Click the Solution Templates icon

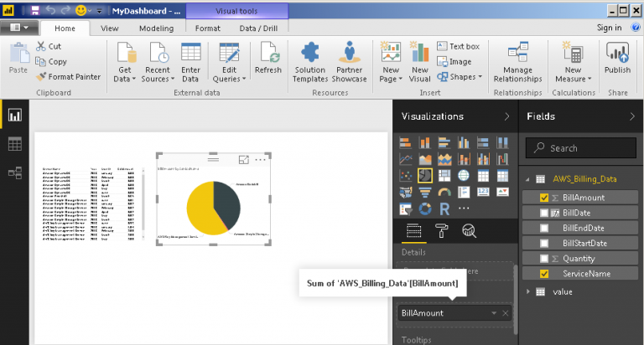(309, 59)
